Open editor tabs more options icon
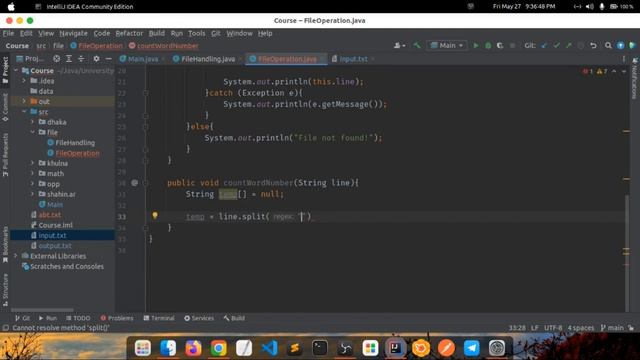The image size is (640, 360). click(624, 59)
